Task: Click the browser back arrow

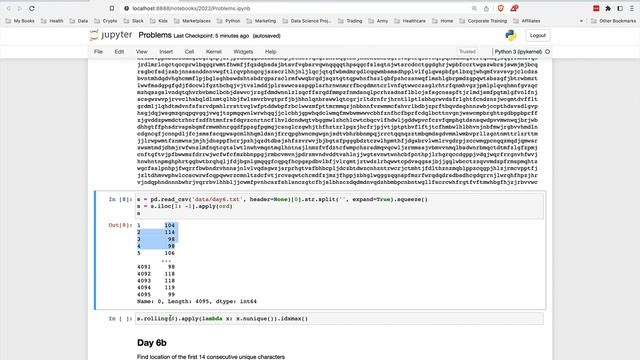Action: [9, 8]
